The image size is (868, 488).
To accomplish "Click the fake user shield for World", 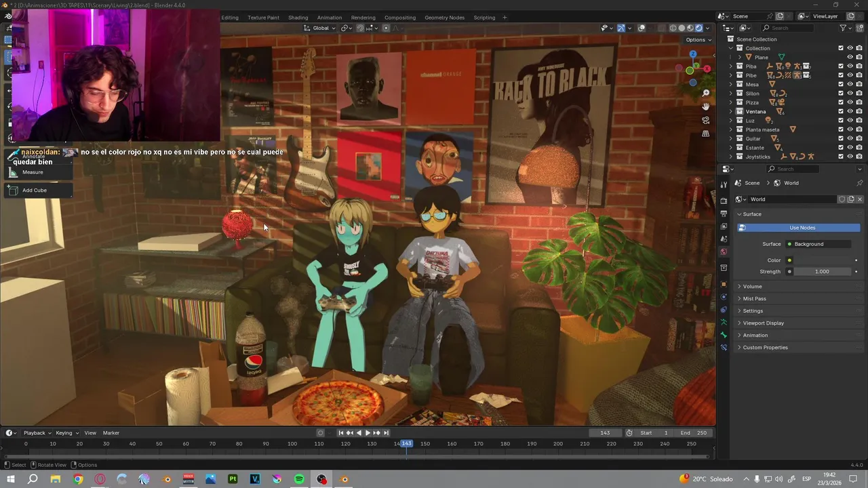I will (x=842, y=199).
